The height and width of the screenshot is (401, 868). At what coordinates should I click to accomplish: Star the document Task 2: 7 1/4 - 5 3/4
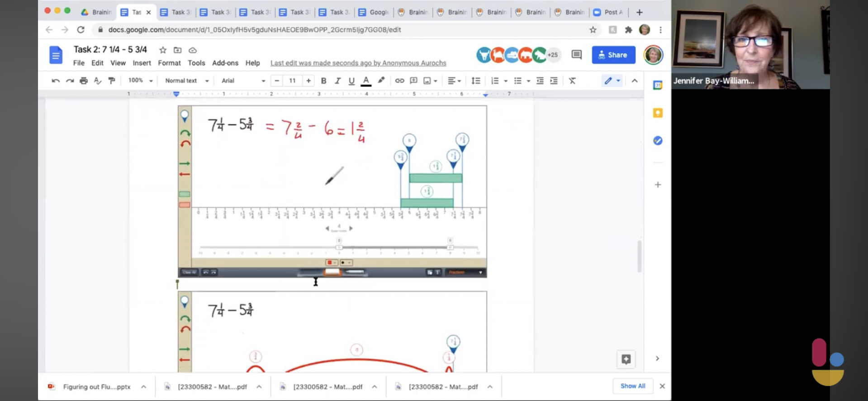163,50
